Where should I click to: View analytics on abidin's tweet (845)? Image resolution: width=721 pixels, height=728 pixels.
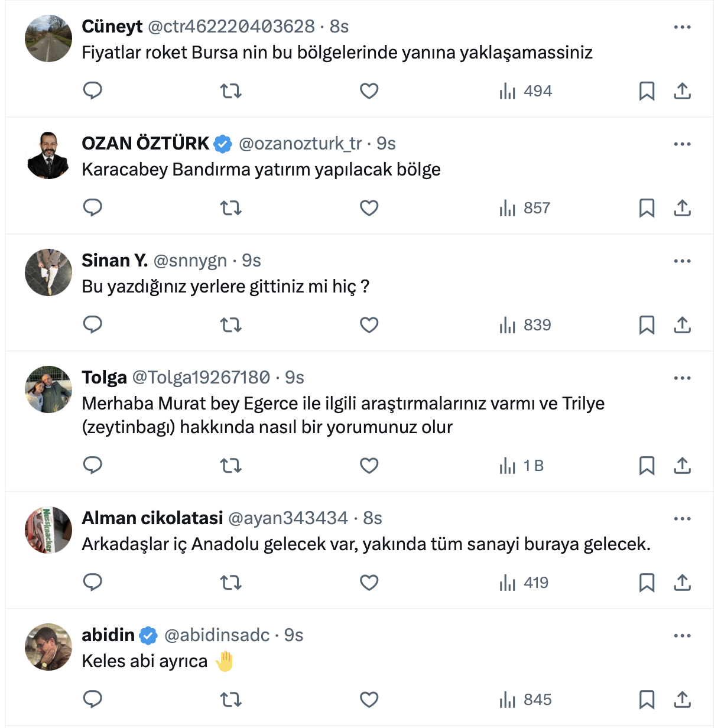pyautogui.click(x=525, y=700)
